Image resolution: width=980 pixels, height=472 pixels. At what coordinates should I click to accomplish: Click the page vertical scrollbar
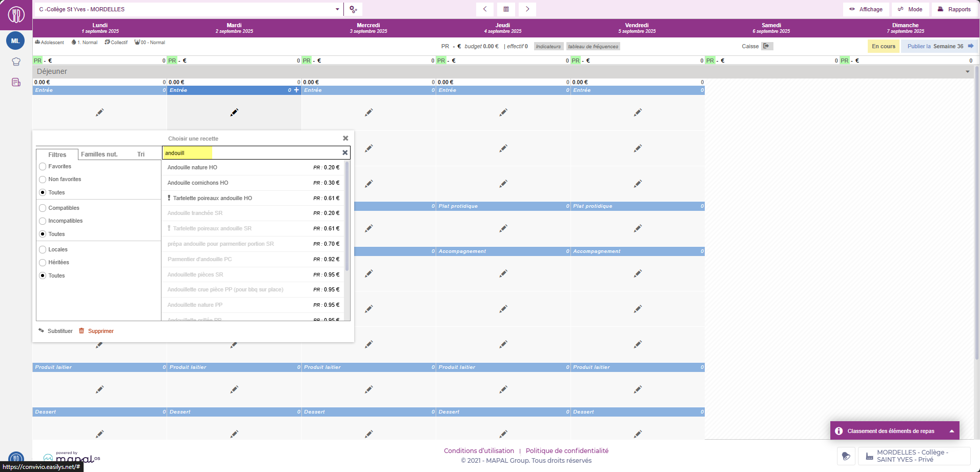[976, 213]
